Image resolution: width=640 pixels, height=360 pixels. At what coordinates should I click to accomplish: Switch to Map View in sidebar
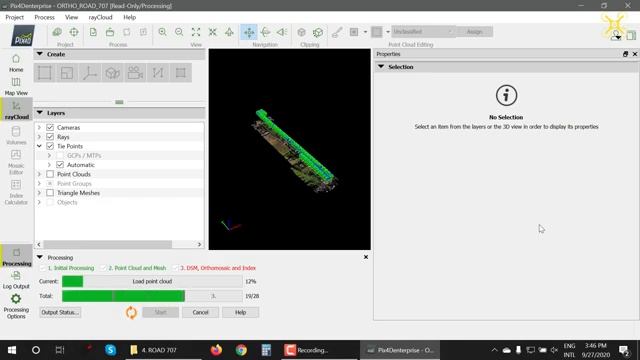(16, 87)
